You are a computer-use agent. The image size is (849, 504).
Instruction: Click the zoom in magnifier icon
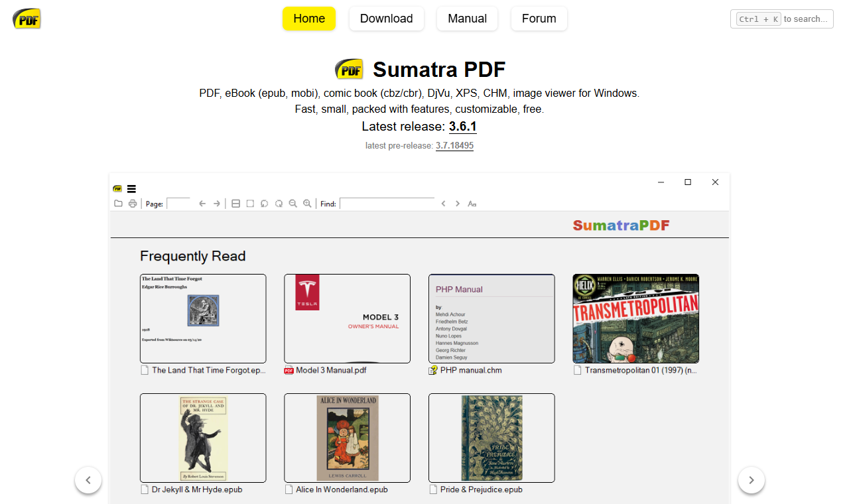(307, 204)
